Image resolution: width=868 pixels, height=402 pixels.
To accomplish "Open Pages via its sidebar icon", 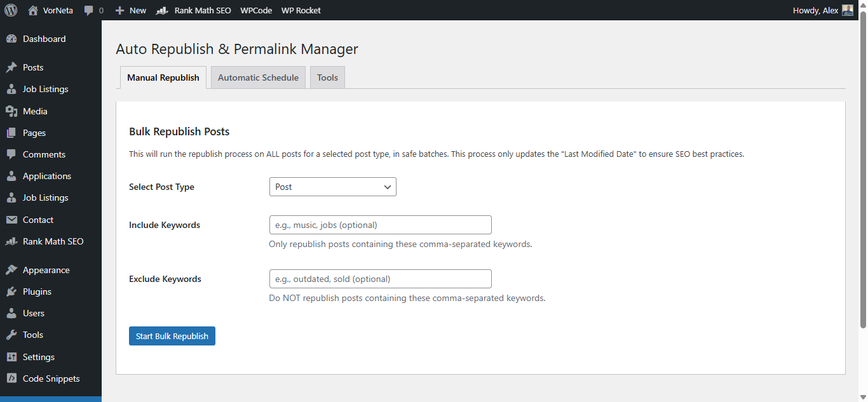I will [x=13, y=132].
